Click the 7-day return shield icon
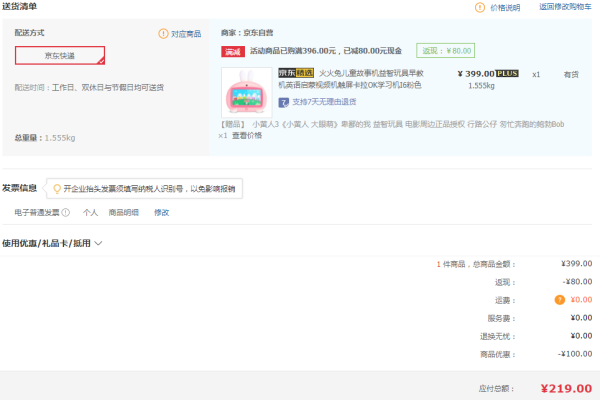Image resolution: width=600 pixels, height=400 pixels. pos(283,102)
